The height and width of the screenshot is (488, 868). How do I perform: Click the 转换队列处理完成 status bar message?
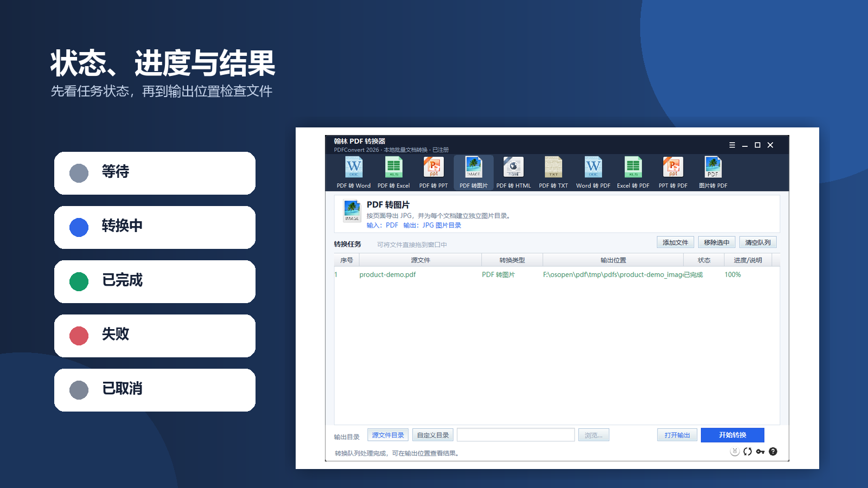coord(397,453)
